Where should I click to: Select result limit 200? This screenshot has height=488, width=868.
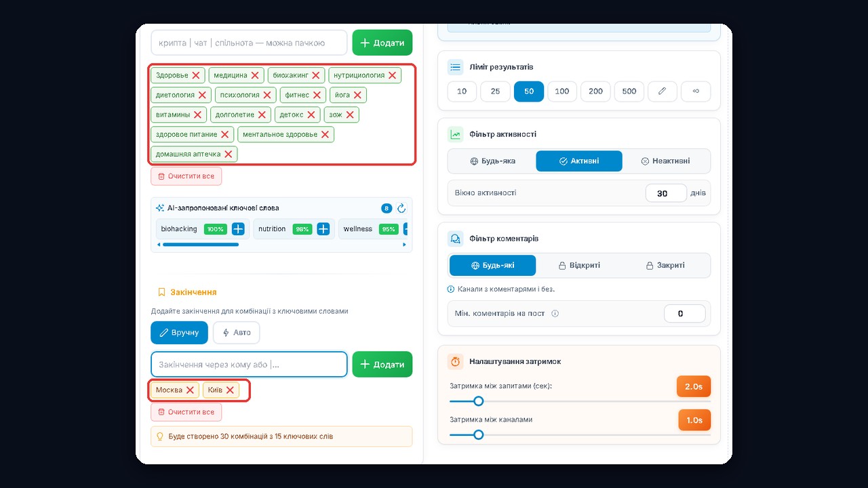(595, 91)
